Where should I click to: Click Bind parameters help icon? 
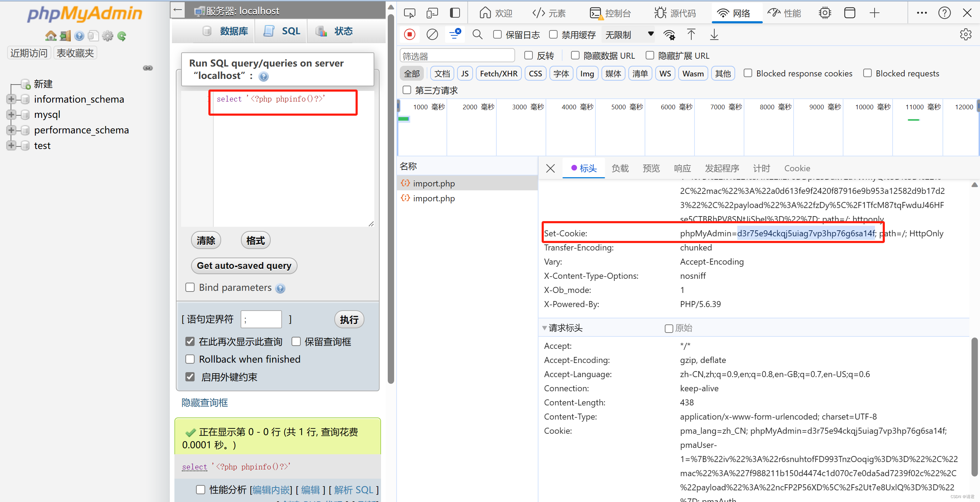[281, 288]
